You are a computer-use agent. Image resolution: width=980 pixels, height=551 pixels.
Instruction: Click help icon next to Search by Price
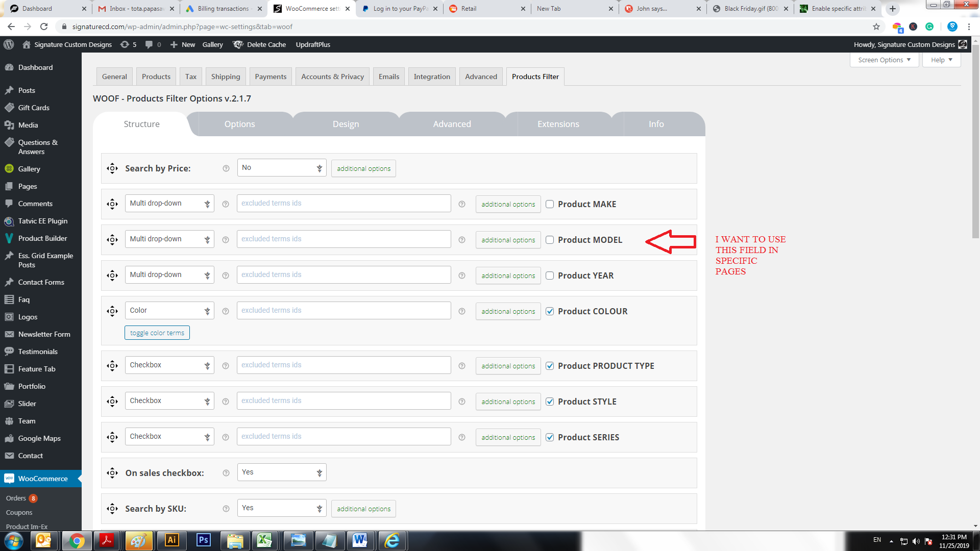pos(226,168)
